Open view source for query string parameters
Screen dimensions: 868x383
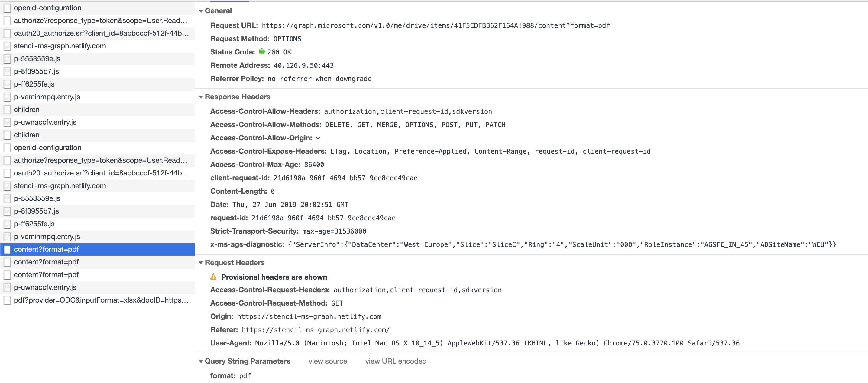click(x=328, y=361)
